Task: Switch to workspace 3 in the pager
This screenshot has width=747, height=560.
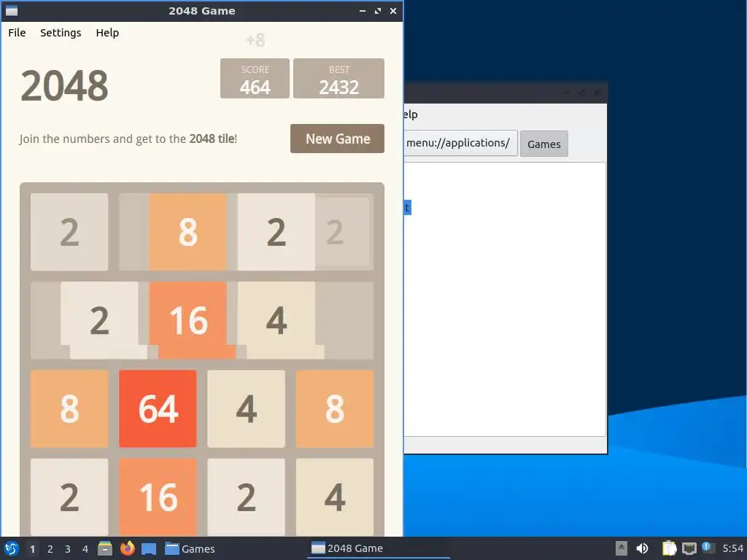Action: 68,549
